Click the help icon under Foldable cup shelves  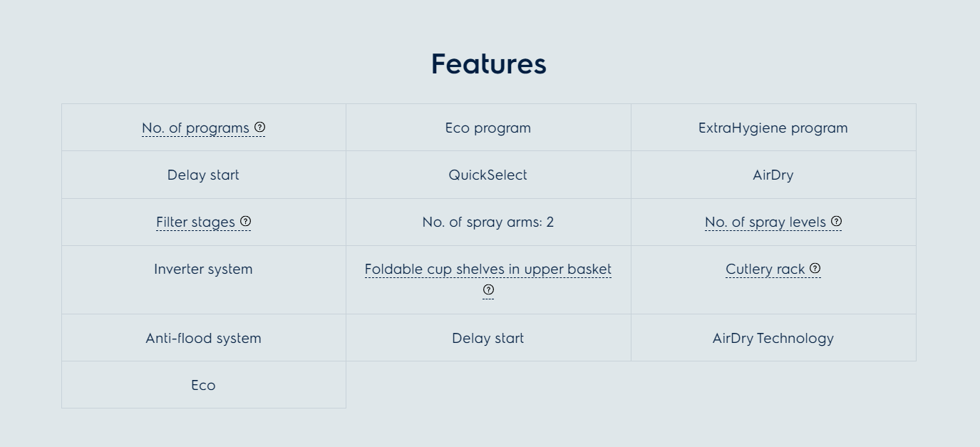point(488,289)
